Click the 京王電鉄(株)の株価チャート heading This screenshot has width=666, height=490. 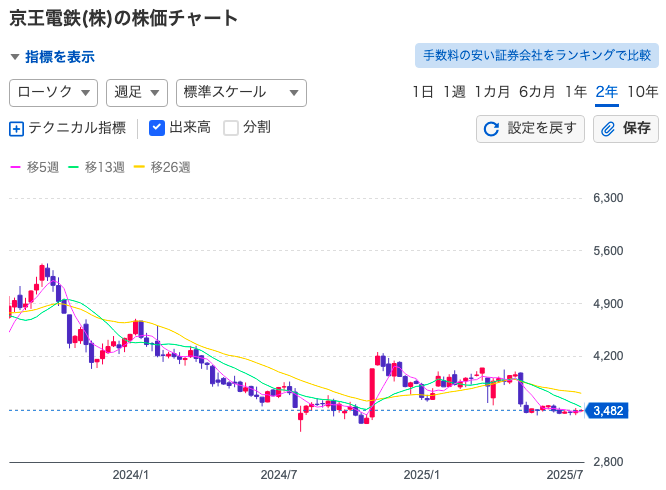pyautogui.click(x=123, y=19)
